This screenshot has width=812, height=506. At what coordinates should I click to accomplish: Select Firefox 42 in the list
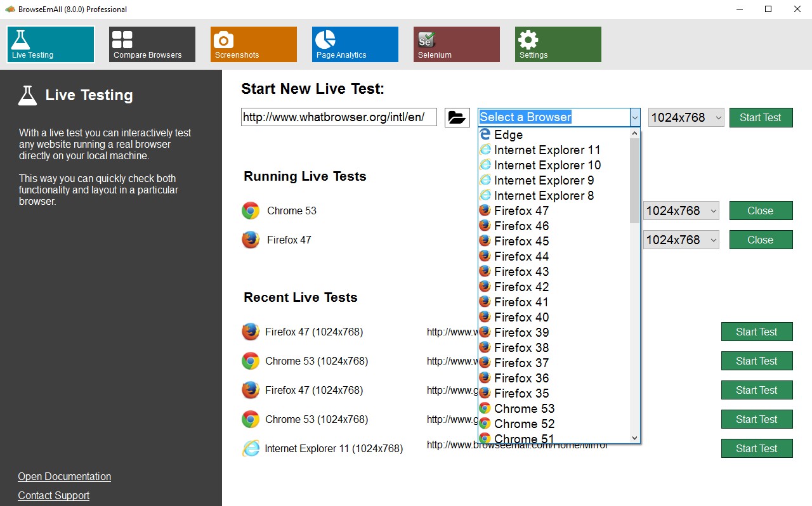click(x=554, y=287)
